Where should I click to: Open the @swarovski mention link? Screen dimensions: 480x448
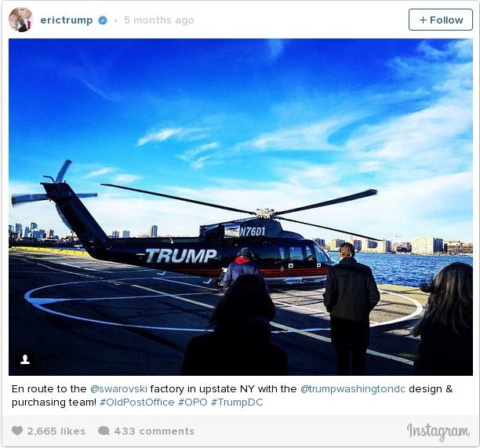coord(118,389)
